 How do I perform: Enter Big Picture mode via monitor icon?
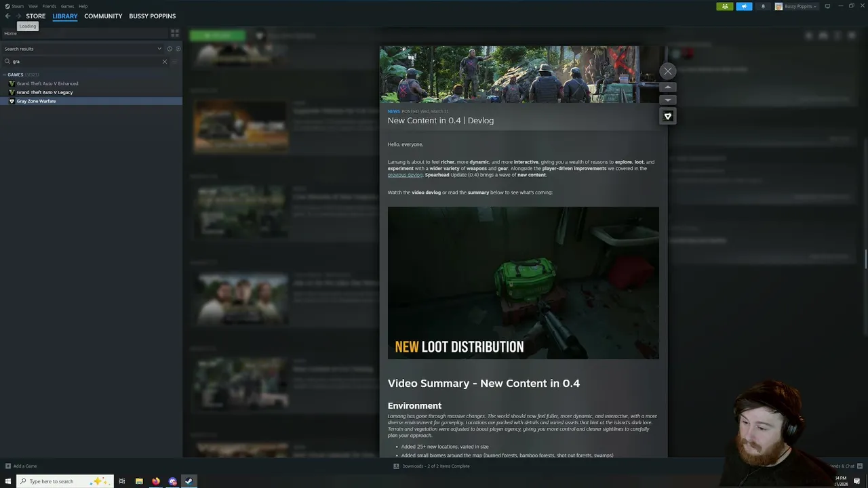pyautogui.click(x=827, y=6)
